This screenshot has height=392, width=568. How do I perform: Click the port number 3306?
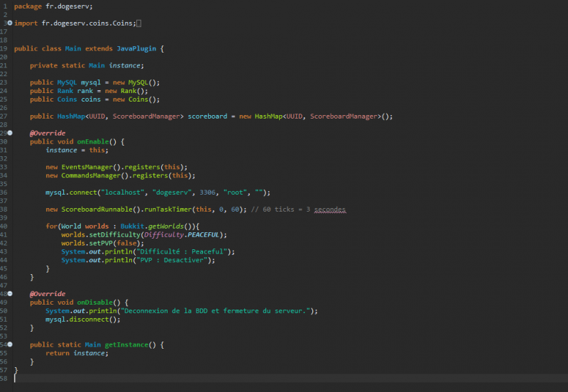(x=207, y=192)
